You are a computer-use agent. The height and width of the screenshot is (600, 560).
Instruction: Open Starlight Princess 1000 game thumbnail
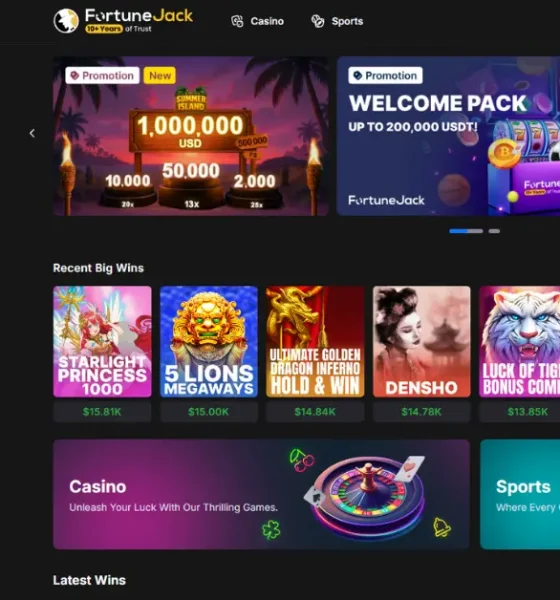tap(102, 341)
